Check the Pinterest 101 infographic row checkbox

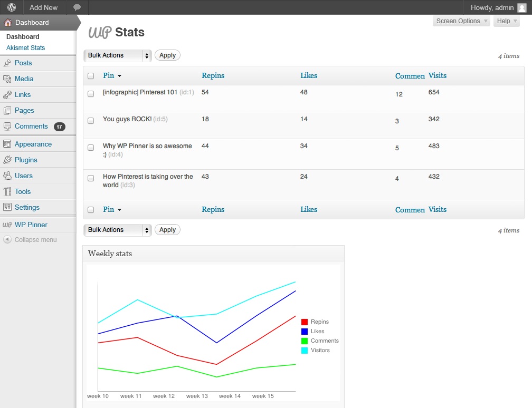point(91,94)
